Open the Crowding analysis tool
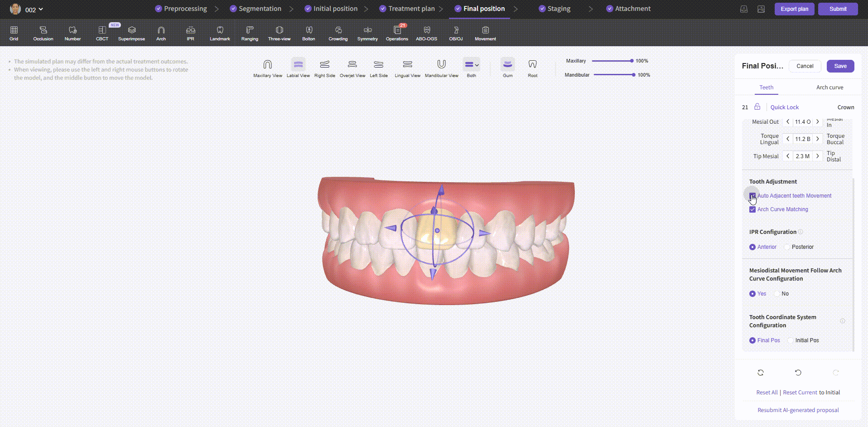 (338, 33)
